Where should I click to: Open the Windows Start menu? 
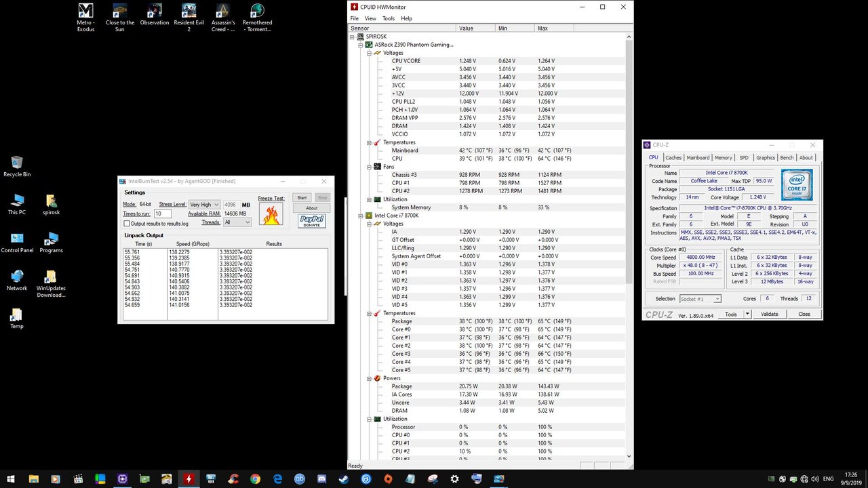click(12, 479)
